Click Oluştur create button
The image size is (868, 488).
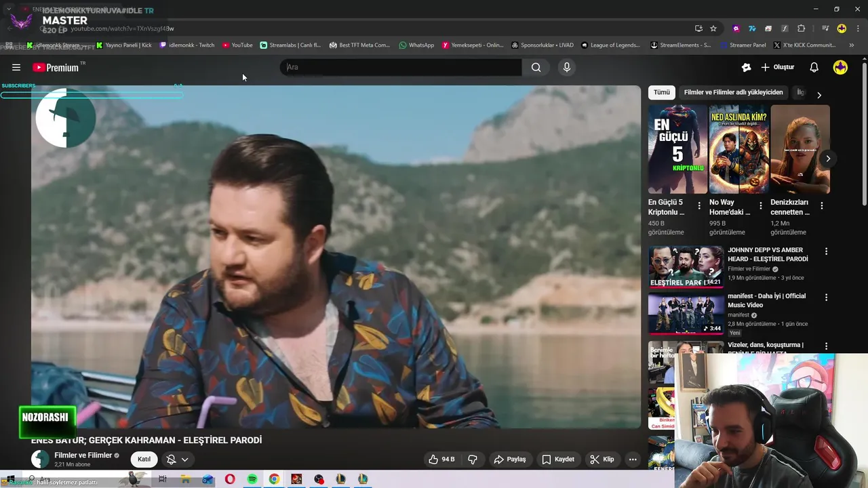pos(778,67)
